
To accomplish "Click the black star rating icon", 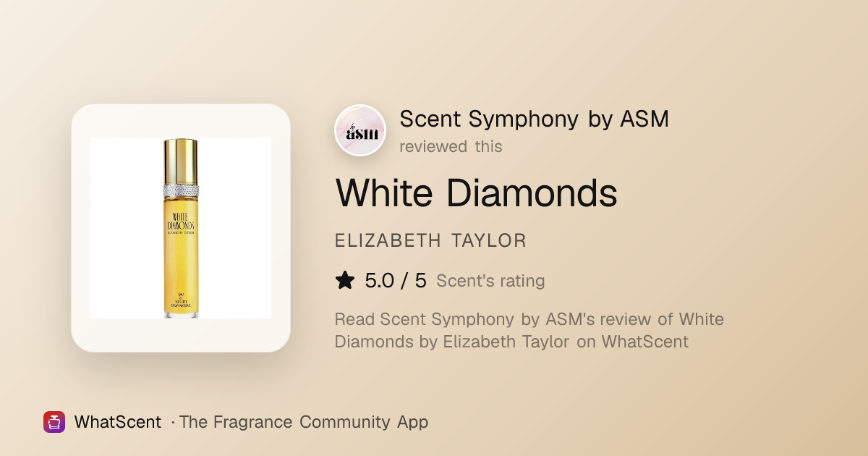I will (x=345, y=281).
